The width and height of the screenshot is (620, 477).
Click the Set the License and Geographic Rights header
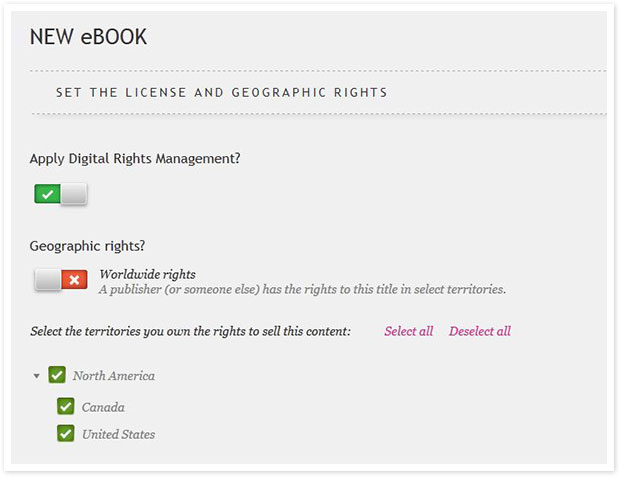pyautogui.click(x=221, y=93)
